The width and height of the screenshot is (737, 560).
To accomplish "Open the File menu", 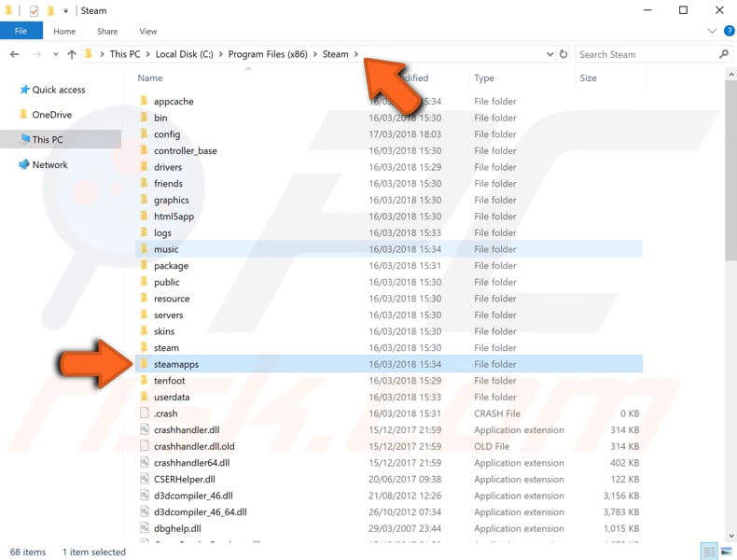I will 21,31.
